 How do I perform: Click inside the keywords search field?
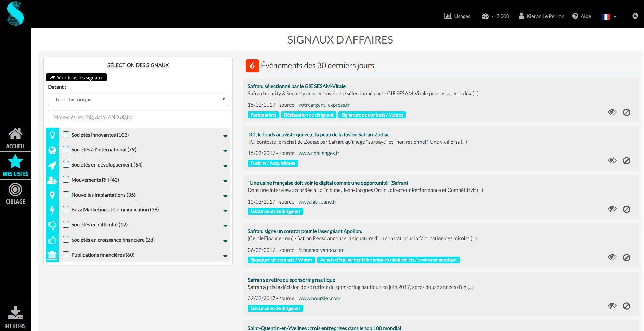point(138,117)
